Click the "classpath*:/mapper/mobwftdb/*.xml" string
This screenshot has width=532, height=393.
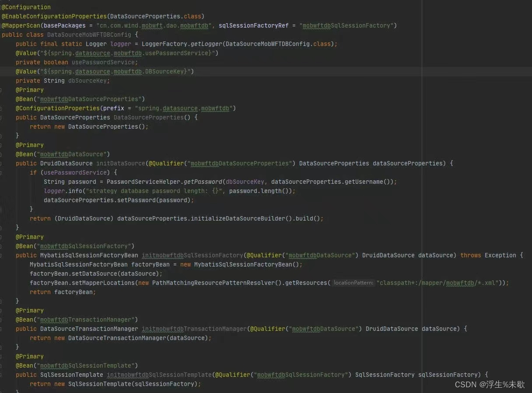[x=438, y=283]
